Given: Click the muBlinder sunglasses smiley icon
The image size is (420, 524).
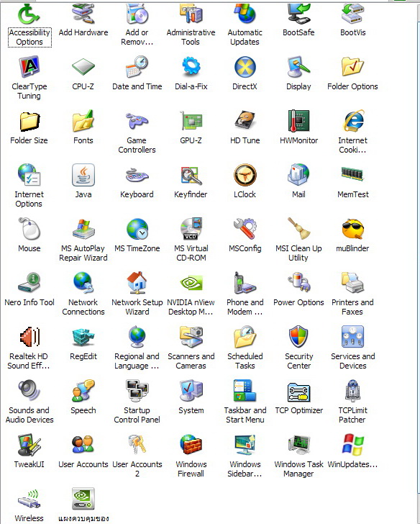Looking at the screenshot, I should [x=352, y=229].
